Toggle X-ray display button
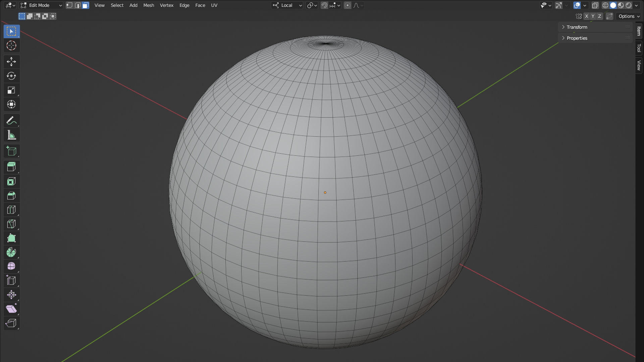The height and width of the screenshot is (362, 644). tap(595, 5)
